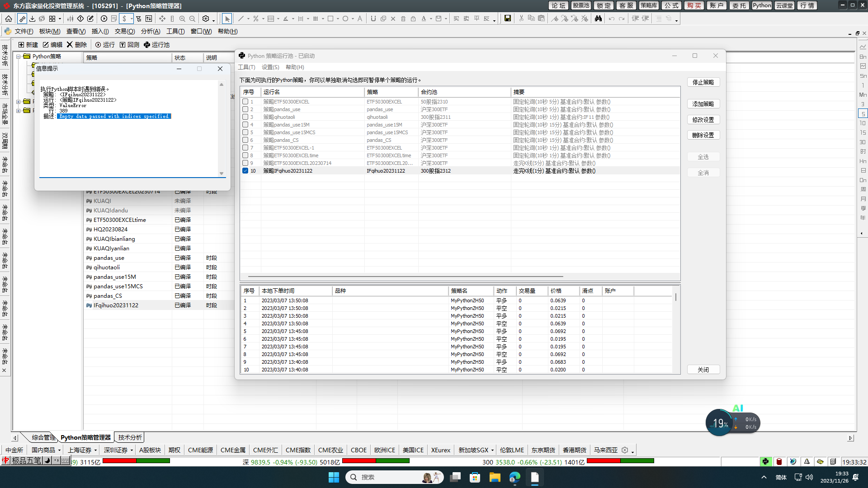Open the 国内商品 market dropdown
The width and height of the screenshot is (868, 488).
coord(59,450)
